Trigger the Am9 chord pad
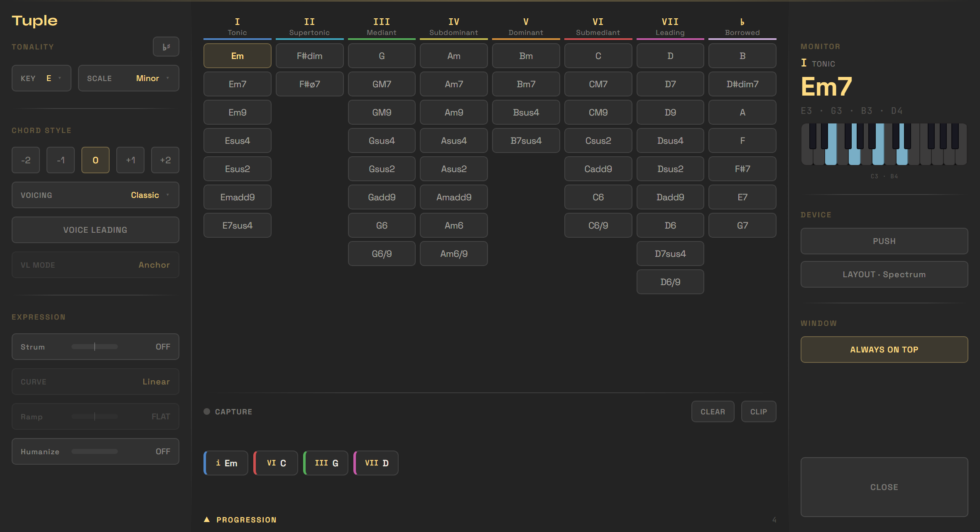The height and width of the screenshot is (532, 980). click(x=454, y=112)
